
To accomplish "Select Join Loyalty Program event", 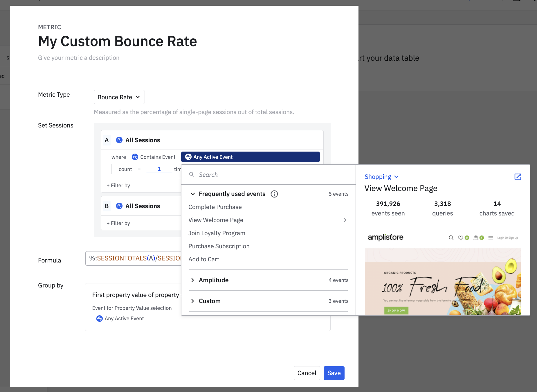I will point(217,233).
